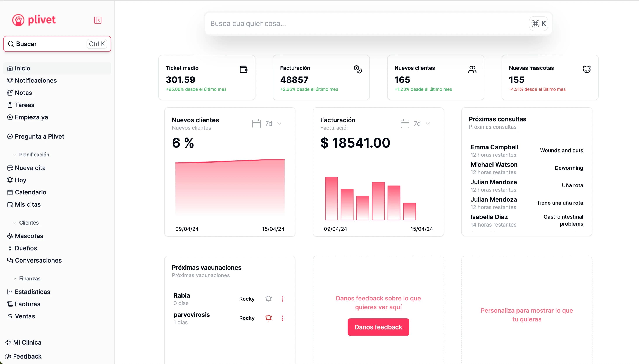
Task: Click Personaliza para mostrar lo que tu quieras
Action: (527, 315)
